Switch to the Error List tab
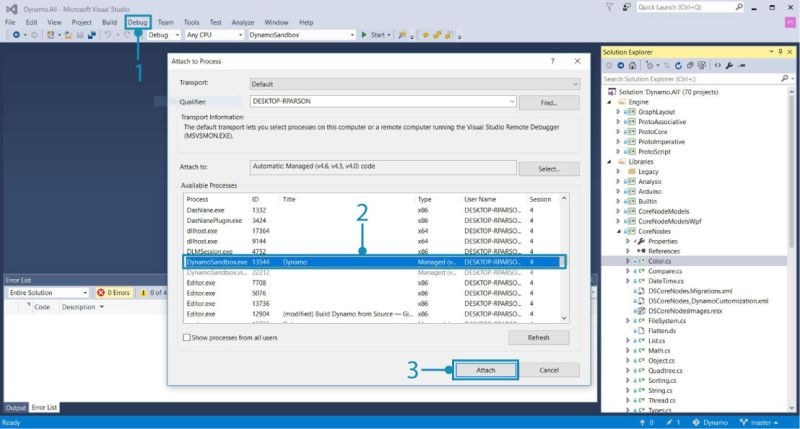 44,407
